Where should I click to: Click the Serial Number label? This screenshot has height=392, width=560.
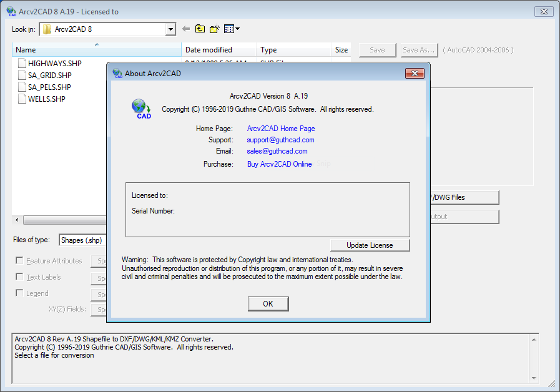click(x=153, y=211)
